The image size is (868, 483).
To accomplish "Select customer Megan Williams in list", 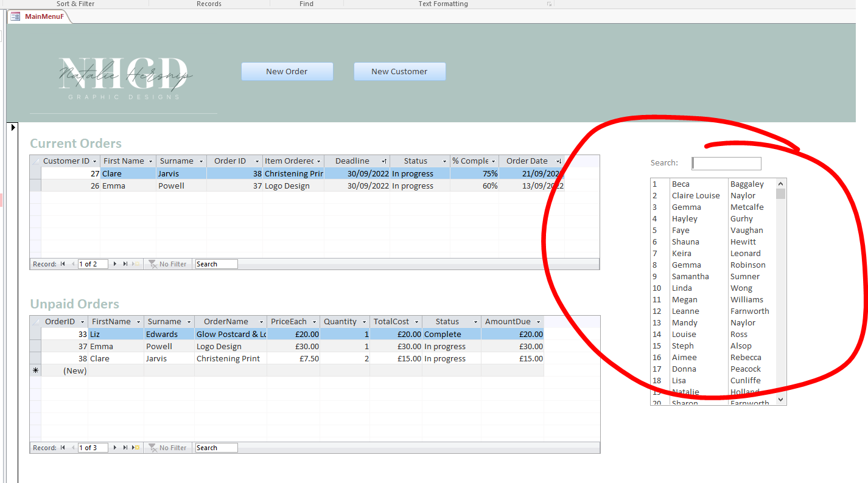I will (713, 299).
